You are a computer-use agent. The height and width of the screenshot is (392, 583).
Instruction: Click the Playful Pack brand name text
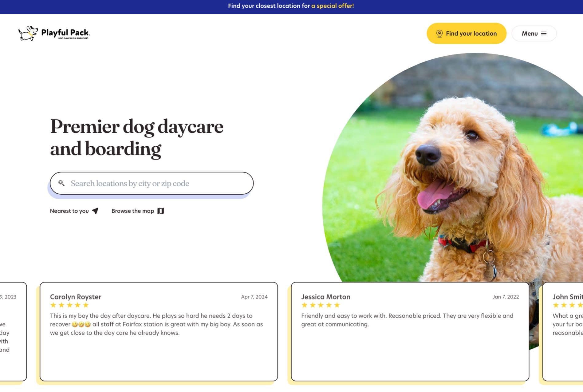[65, 33]
